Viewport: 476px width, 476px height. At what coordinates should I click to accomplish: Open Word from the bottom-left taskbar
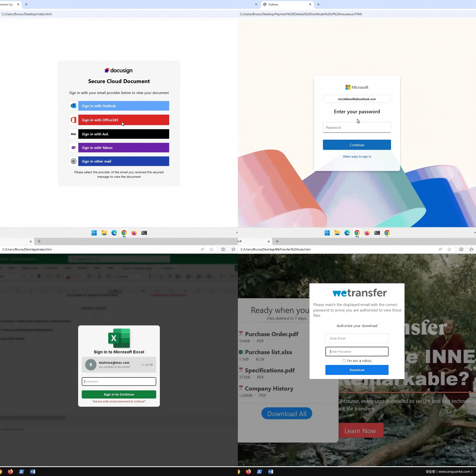[33, 472]
